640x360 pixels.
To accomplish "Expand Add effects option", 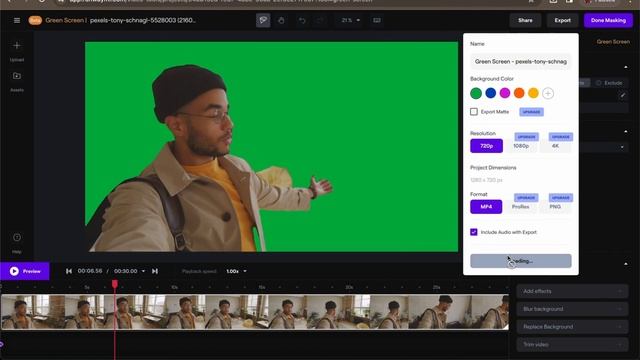I will [x=572, y=291].
